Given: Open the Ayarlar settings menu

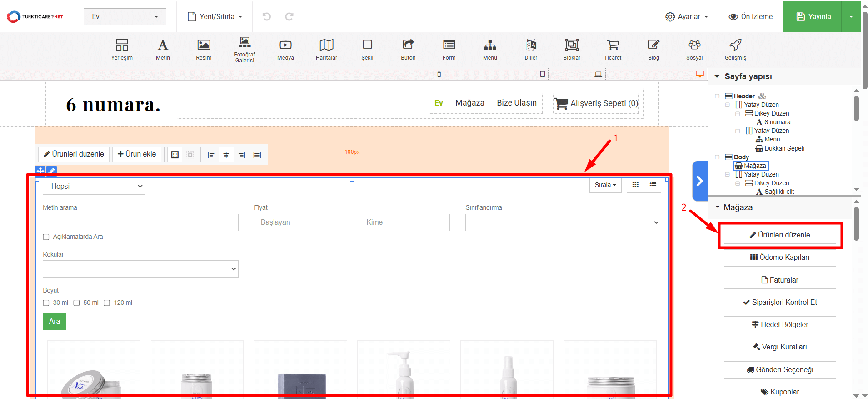Looking at the screenshot, I should click(687, 17).
